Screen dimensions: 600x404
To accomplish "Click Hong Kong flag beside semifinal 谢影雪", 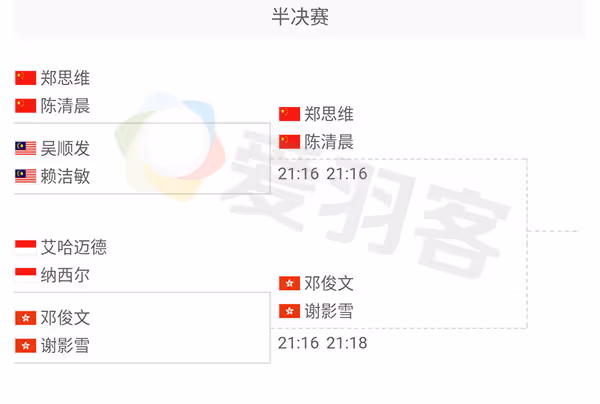I will click(x=289, y=311).
